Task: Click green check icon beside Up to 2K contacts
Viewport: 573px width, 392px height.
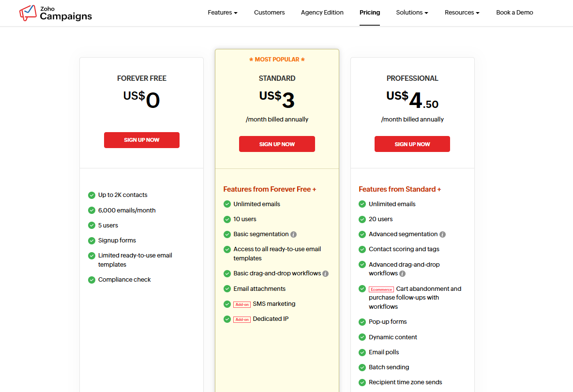Action: (92, 196)
